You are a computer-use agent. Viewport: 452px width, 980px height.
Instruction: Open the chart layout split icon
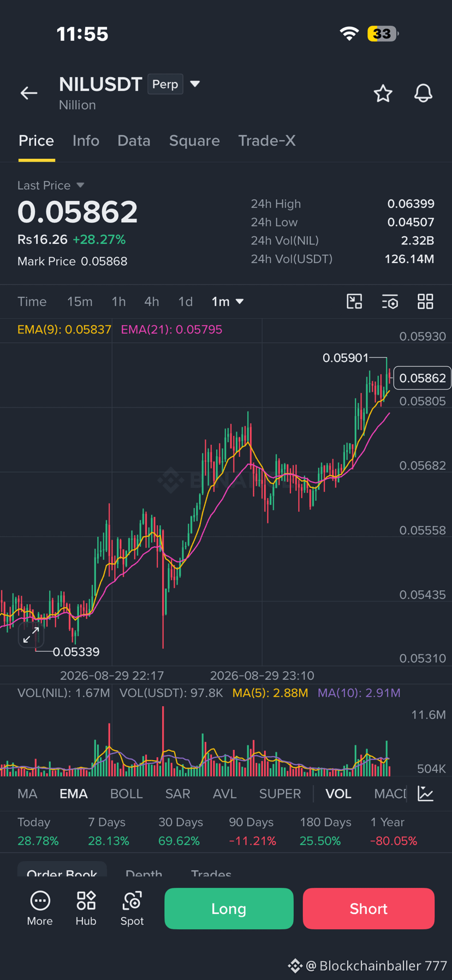(354, 301)
